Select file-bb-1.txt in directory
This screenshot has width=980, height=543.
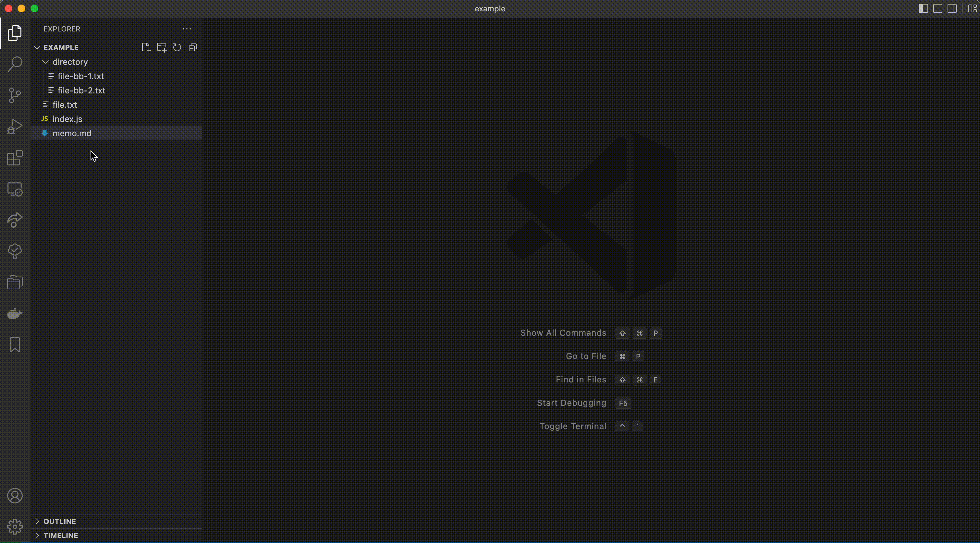point(80,76)
